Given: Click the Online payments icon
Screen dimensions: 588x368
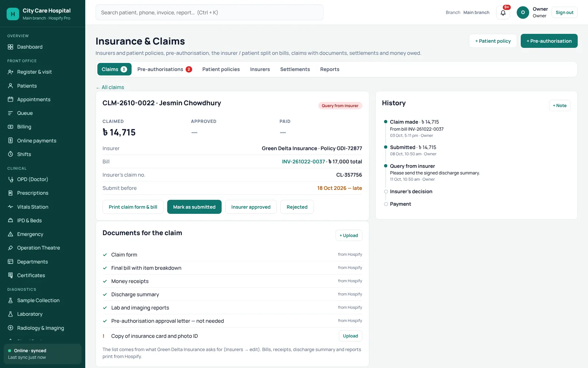Looking at the screenshot, I should (10, 141).
